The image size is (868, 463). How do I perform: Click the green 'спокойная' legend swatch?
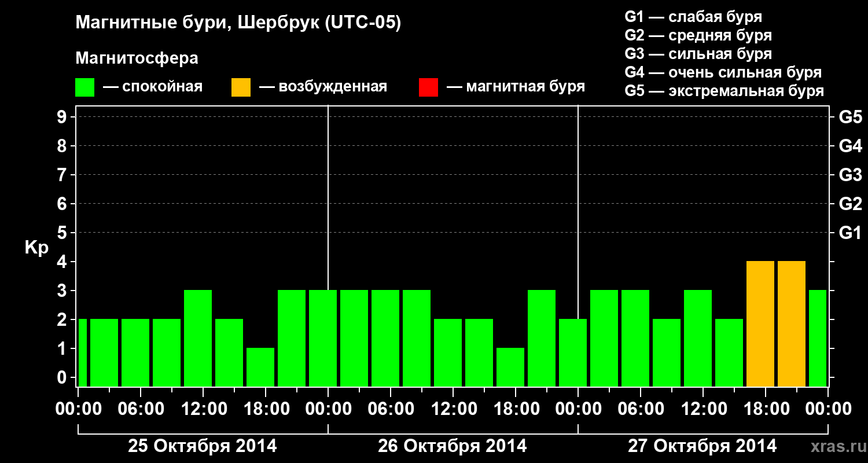click(x=85, y=87)
